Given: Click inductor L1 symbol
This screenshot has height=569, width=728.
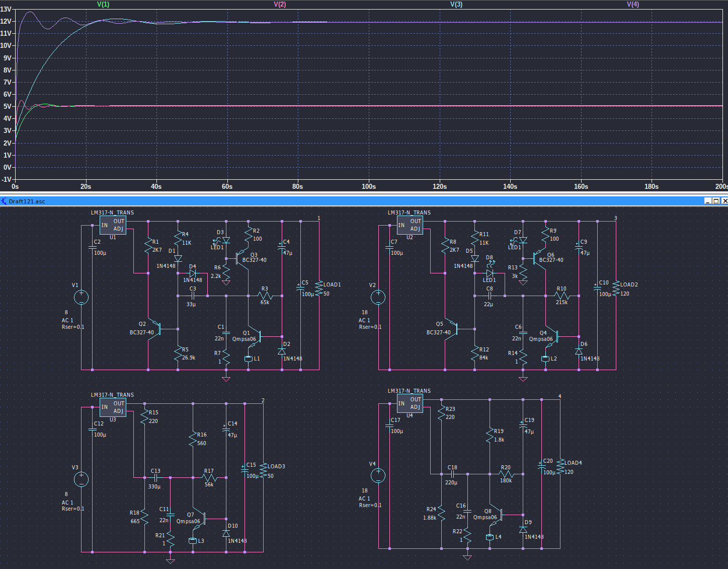Looking at the screenshot, I should click(x=248, y=359).
